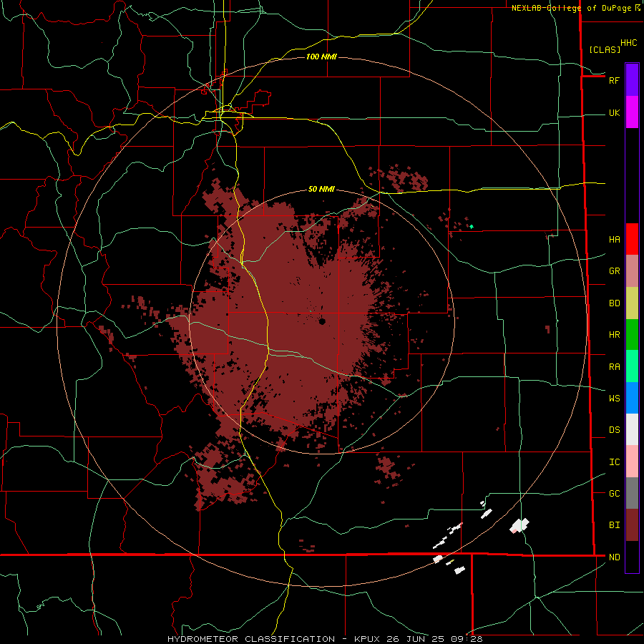
Task: Click the red HA legend color swatch
Action: (x=632, y=239)
